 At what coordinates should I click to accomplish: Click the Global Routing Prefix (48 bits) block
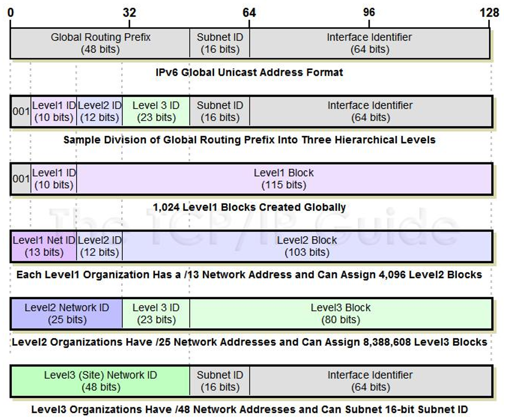pyautogui.click(x=100, y=43)
